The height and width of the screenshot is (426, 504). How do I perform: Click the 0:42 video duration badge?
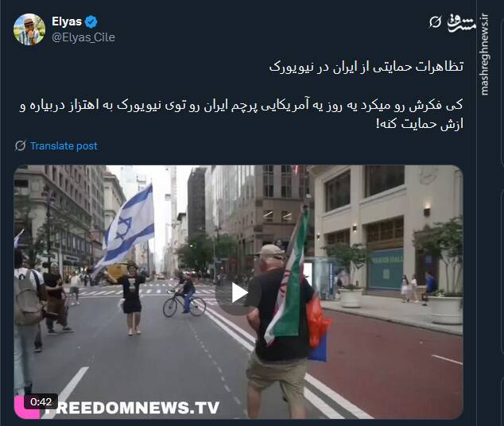tap(41, 401)
